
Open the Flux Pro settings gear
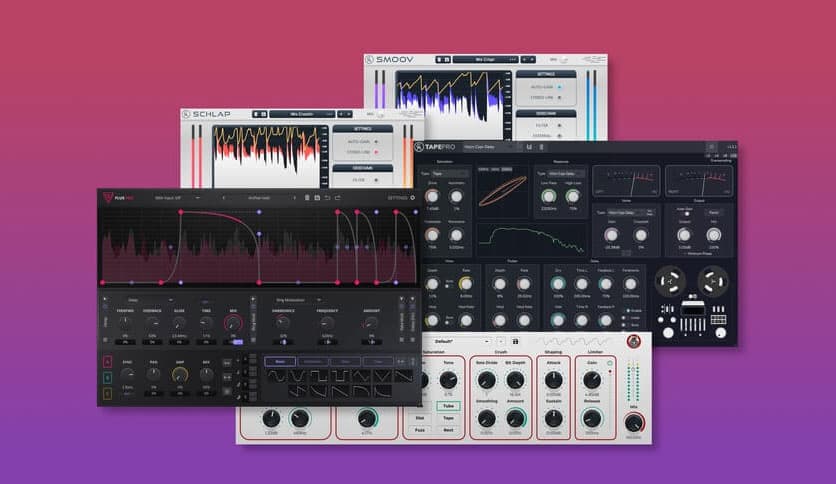[412, 198]
